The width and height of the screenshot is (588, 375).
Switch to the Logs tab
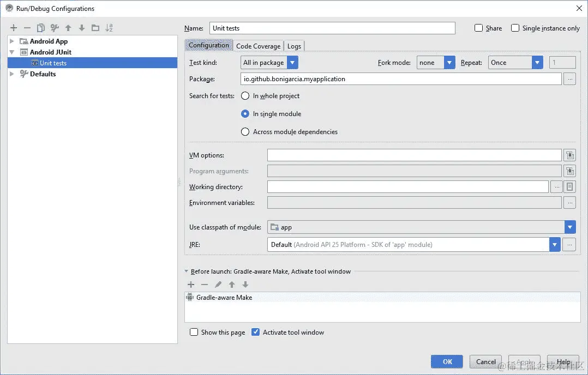(x=294, y=46)
